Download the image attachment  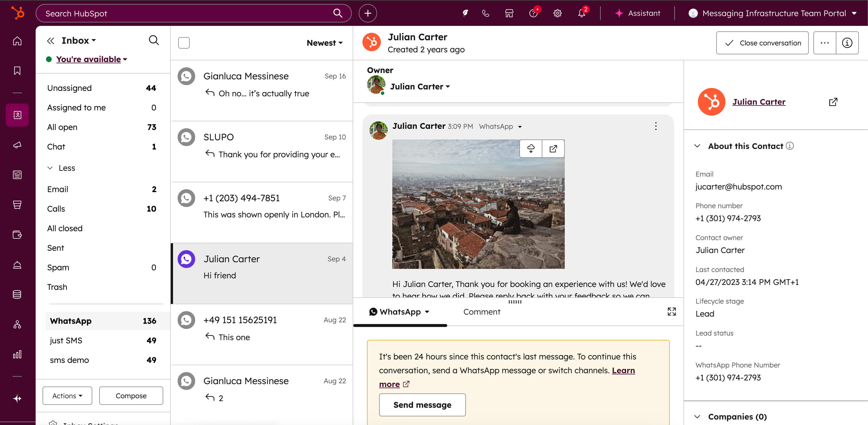tap(531, 149)
